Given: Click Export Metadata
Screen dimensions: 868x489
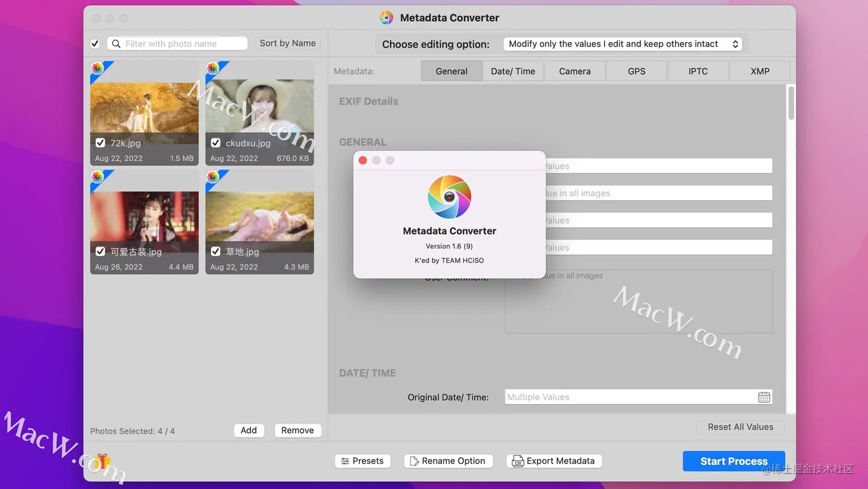Looking at the screenshot, I should click(554, 461).
